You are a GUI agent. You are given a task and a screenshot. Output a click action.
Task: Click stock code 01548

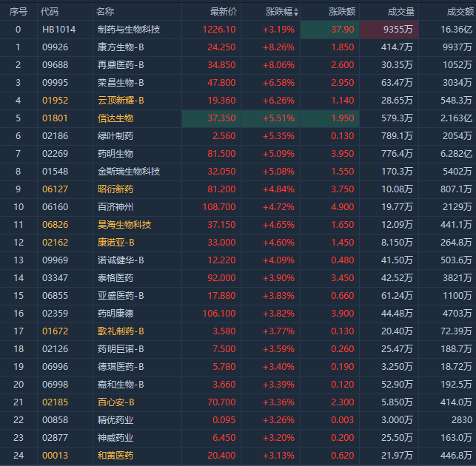(x=56, y=172)
